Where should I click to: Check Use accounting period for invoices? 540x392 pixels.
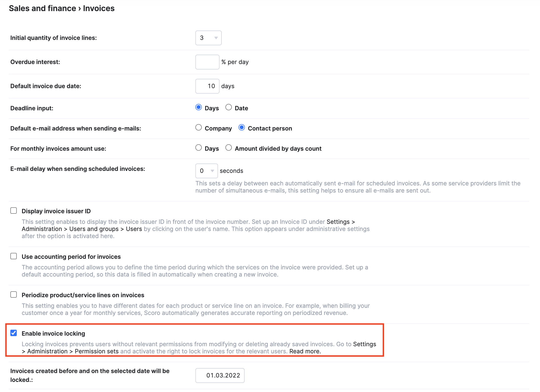click(14, 256)
